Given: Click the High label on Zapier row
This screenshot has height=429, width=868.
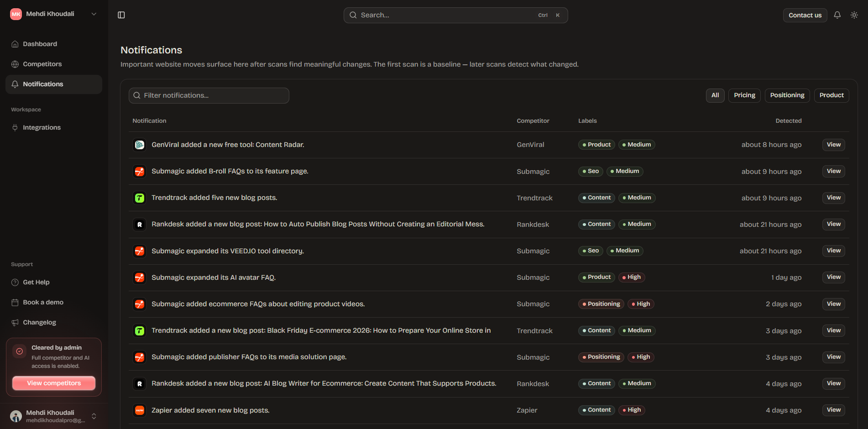Looking at the screenshot, I should click(x=632, y=410).
